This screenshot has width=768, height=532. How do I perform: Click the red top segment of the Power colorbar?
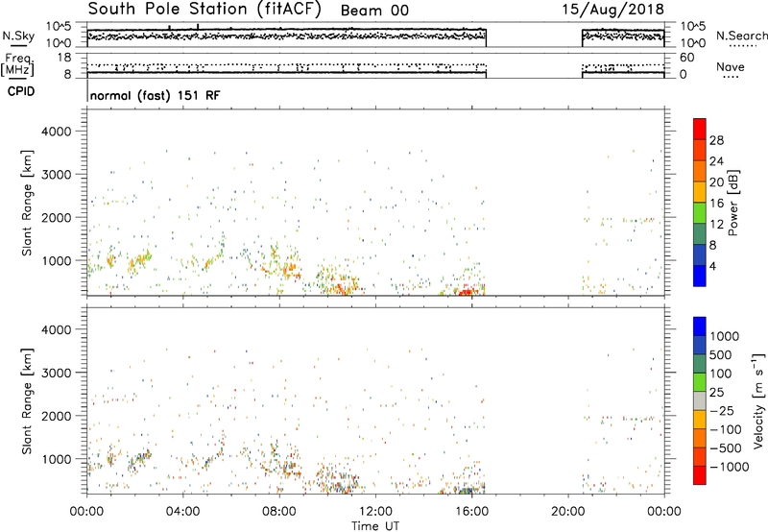[x=700, y=129]
